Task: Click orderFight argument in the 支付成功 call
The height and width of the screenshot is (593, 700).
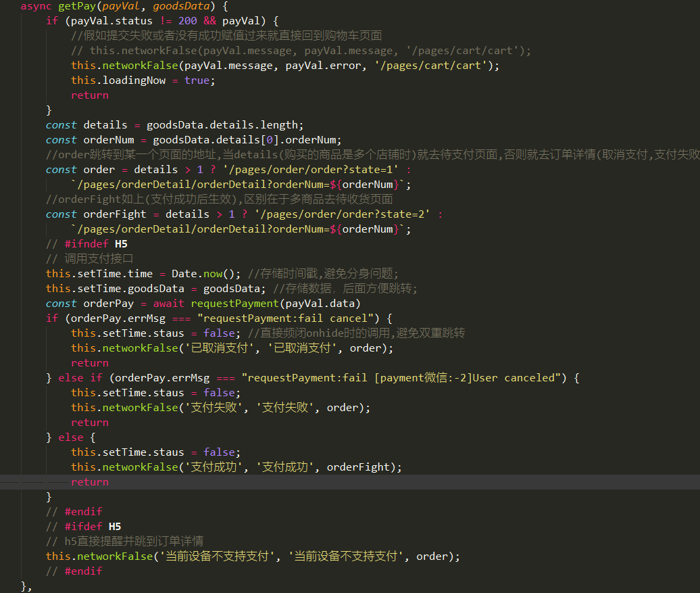Action: (358, 467)
